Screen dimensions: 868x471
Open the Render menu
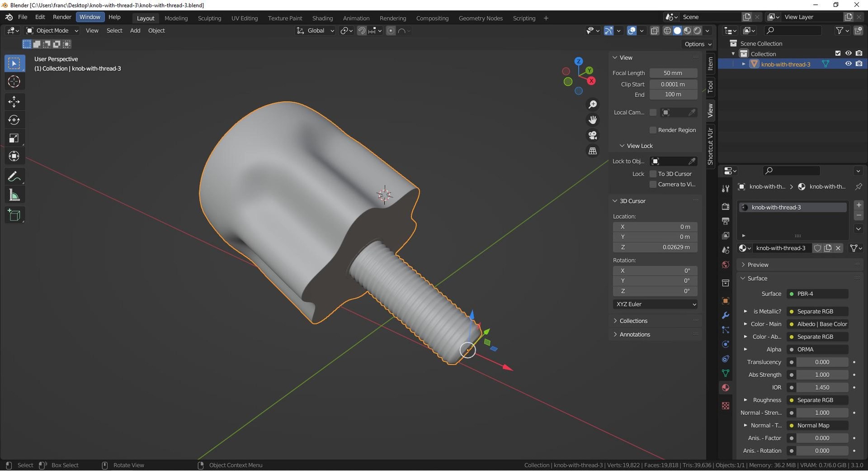click(x=62, y=17)
